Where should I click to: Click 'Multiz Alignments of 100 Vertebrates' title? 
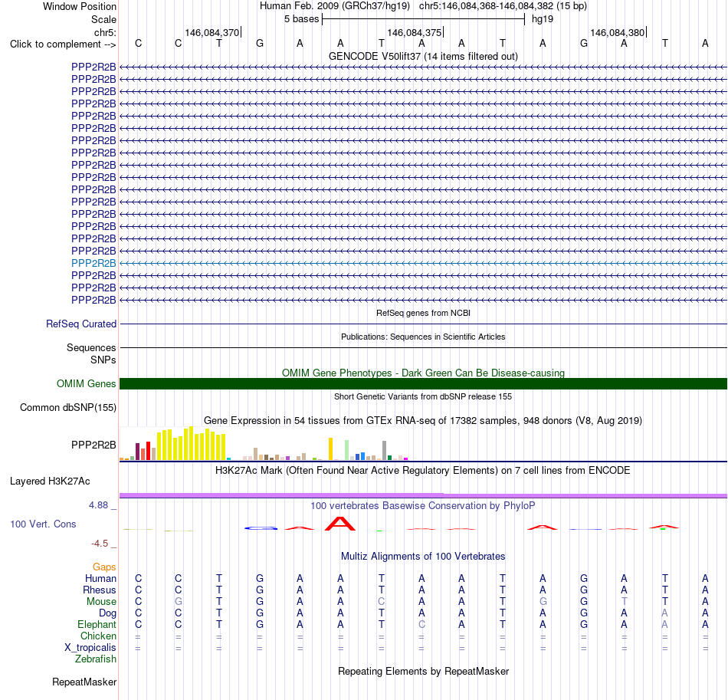[x=423, y=556]
